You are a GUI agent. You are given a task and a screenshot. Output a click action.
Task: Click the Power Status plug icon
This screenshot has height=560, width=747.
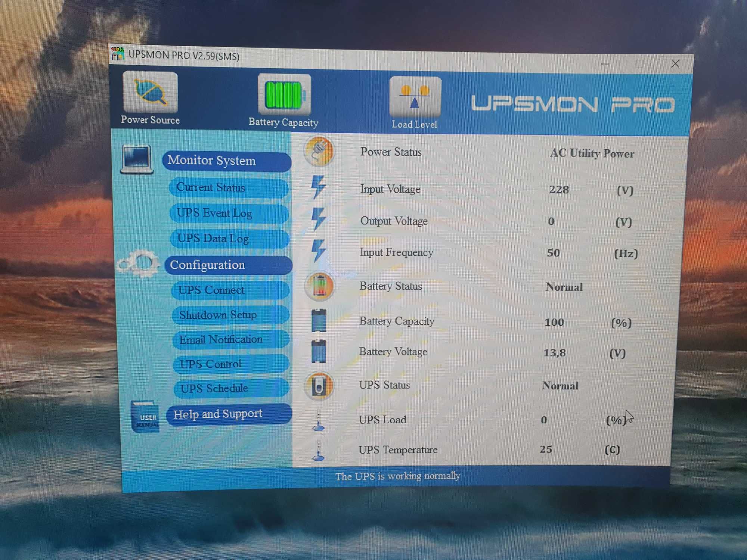(x=319, y=151)
